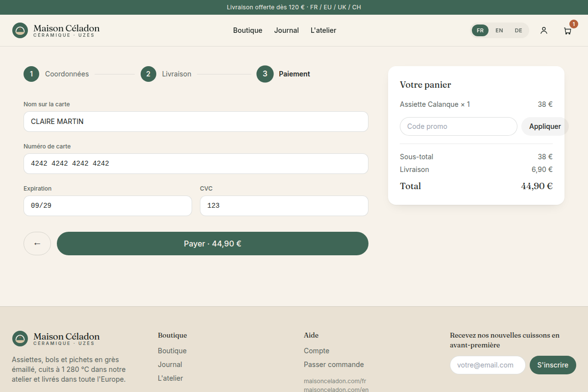Click the back arrow button
Screen dimensions: 588x392
point(37,244)
